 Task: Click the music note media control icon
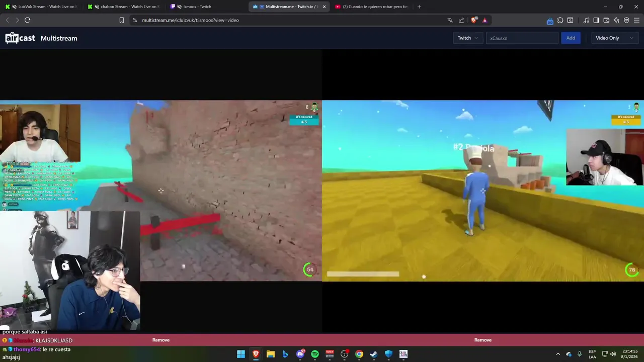coord(586,20)
